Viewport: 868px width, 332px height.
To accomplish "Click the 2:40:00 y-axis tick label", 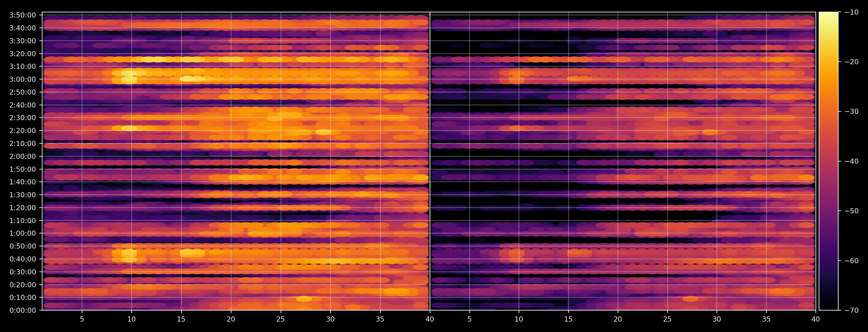I will click(23, 105).
